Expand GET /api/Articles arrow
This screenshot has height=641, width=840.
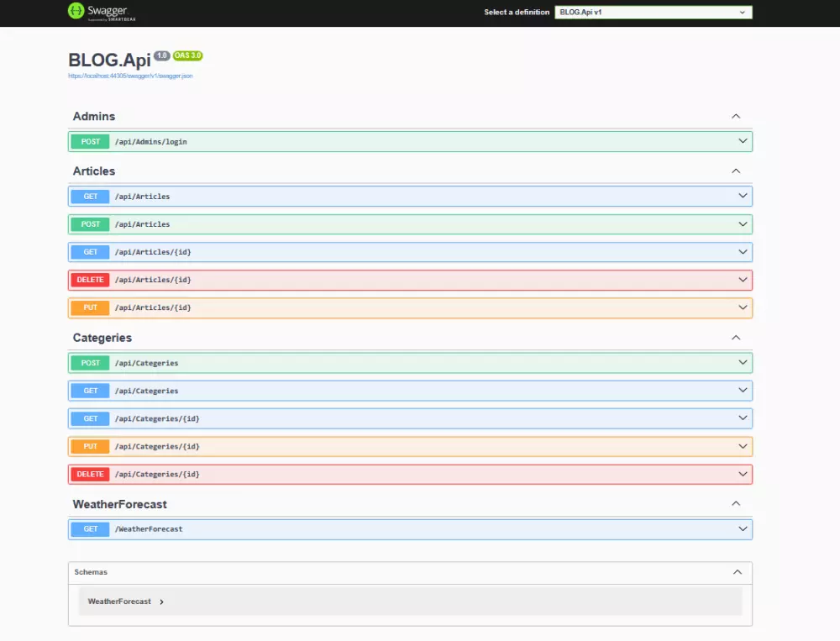coord(743,196)
